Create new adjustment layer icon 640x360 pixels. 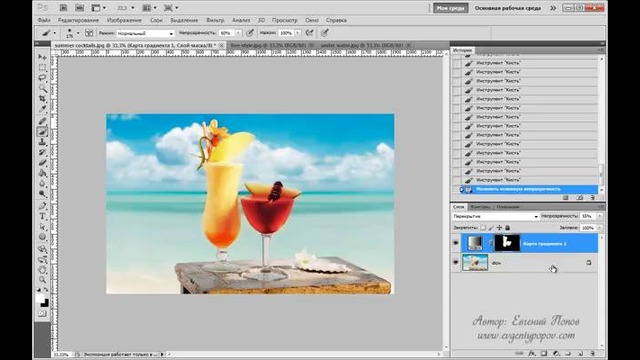coord(556,353)
